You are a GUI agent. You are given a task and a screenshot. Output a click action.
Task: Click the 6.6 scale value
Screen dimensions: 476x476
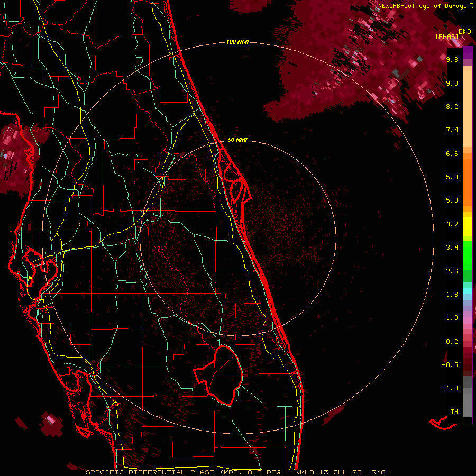[452, 153]
